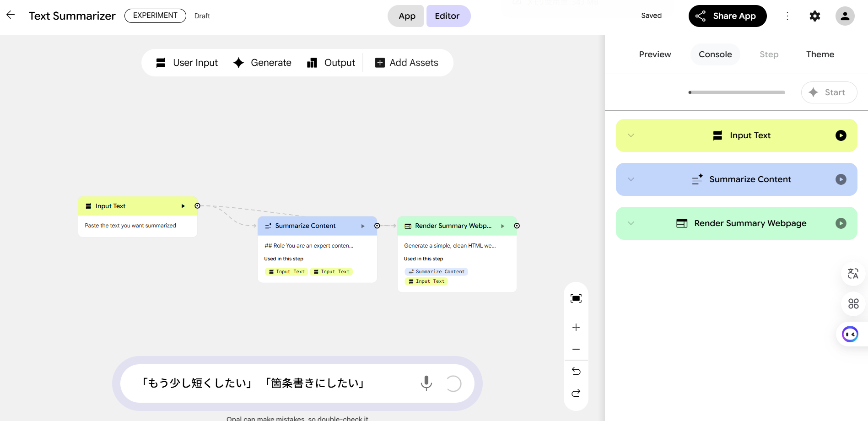Select the Input Text node header
This screenshot has width=868, height=421.
tap(138, 206)
